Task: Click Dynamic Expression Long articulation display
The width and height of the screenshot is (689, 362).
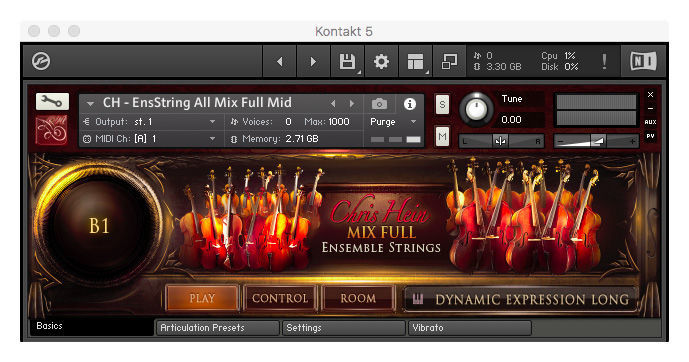Action: (x=520, y=299)
